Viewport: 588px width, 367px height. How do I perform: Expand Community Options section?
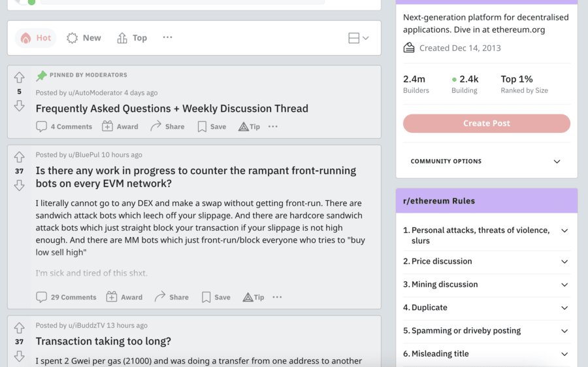[486, 161]
